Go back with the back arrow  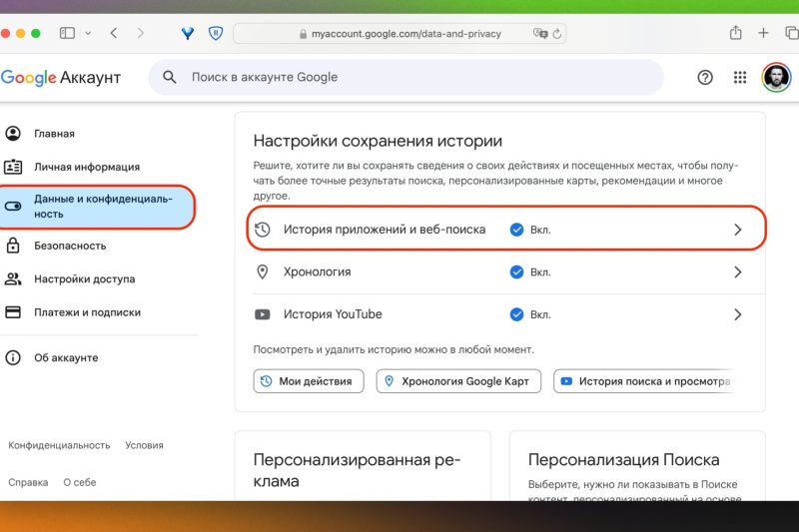[114, 34]
